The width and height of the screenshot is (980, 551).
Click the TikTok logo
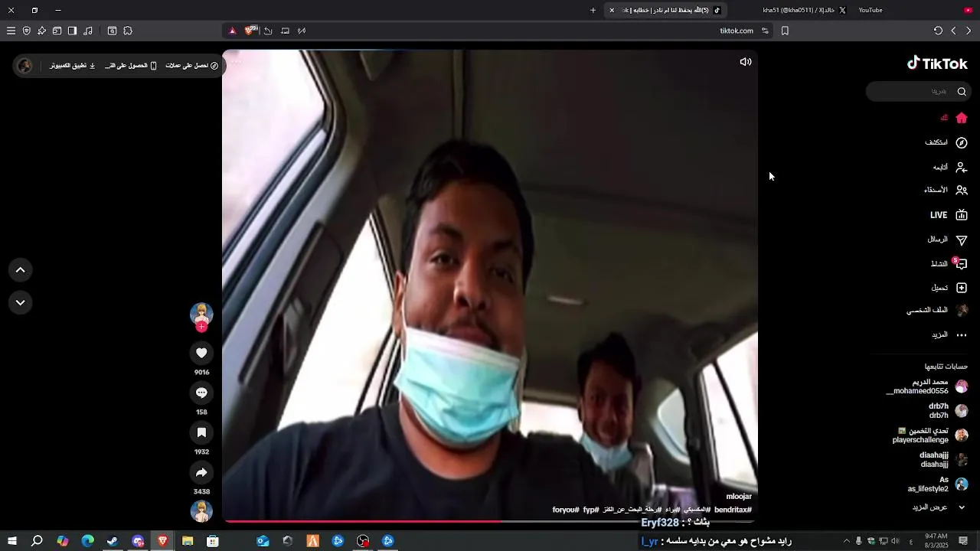point(937,64)
